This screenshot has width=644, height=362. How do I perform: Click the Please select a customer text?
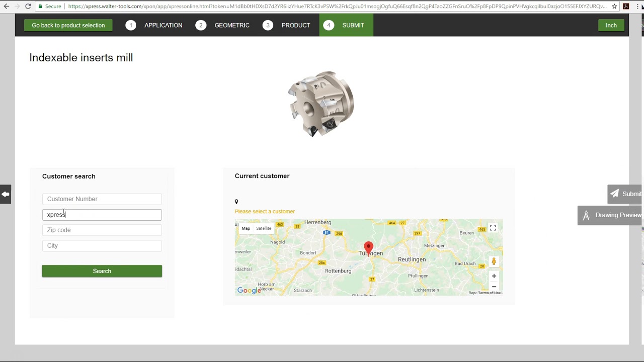(x=265, y=212)
